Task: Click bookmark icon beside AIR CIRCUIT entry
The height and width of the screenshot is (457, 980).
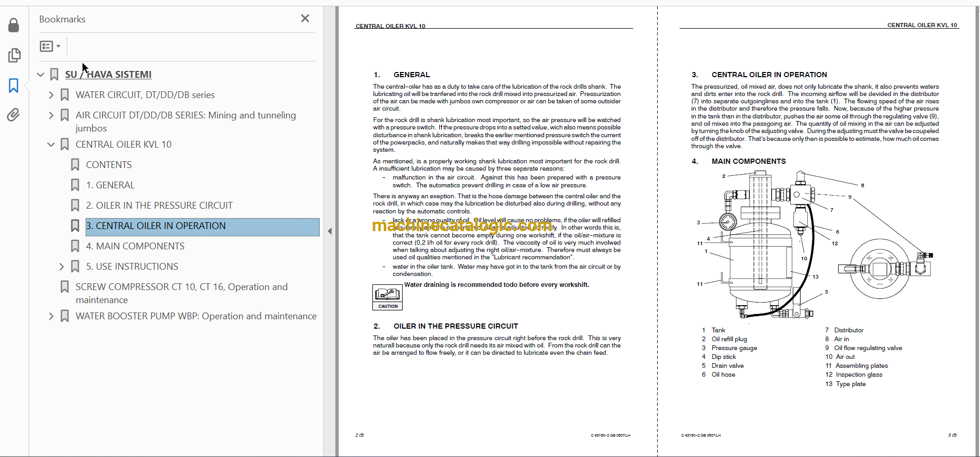Action: [65, 115]
